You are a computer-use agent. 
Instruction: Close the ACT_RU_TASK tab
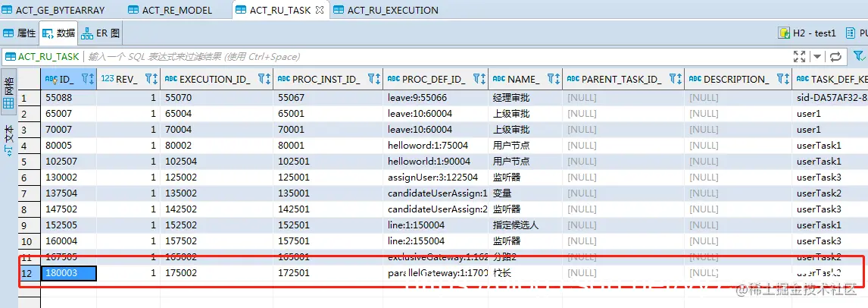point(320,10)
